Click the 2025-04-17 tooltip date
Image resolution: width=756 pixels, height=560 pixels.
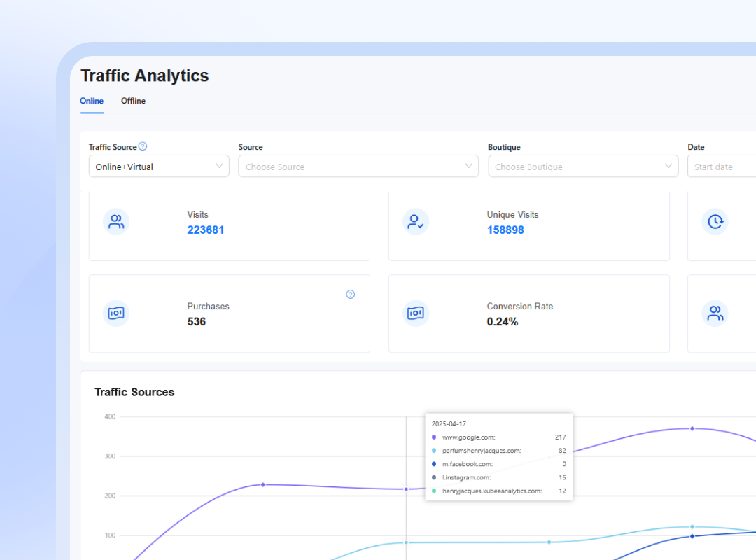(449, 424)
